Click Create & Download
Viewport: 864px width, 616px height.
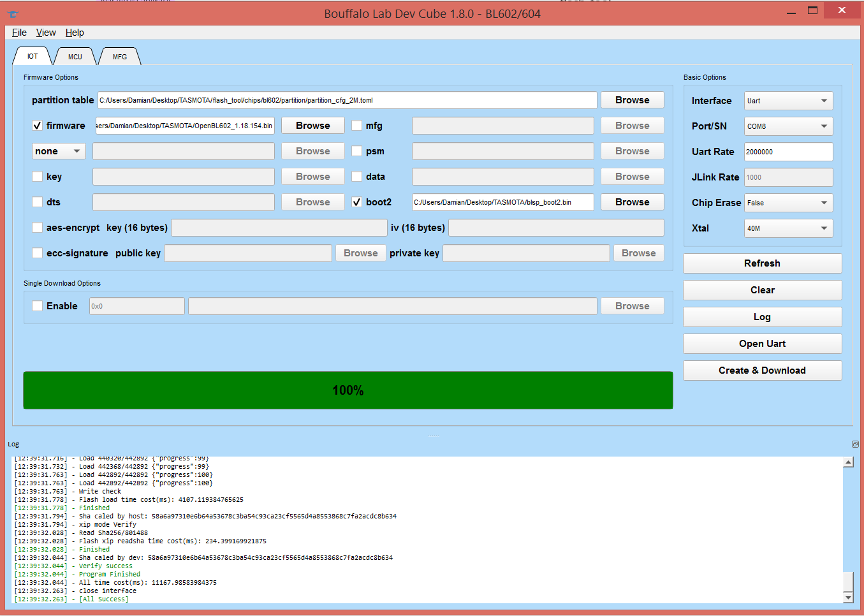763,370
